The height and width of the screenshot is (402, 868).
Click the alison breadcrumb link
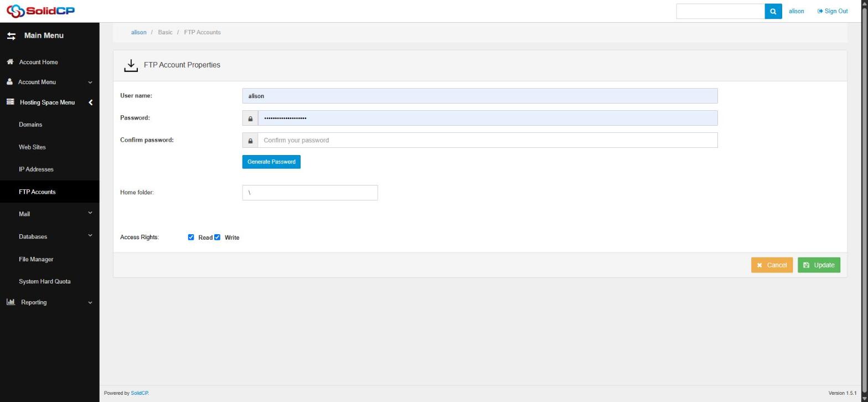pos(139,32)
